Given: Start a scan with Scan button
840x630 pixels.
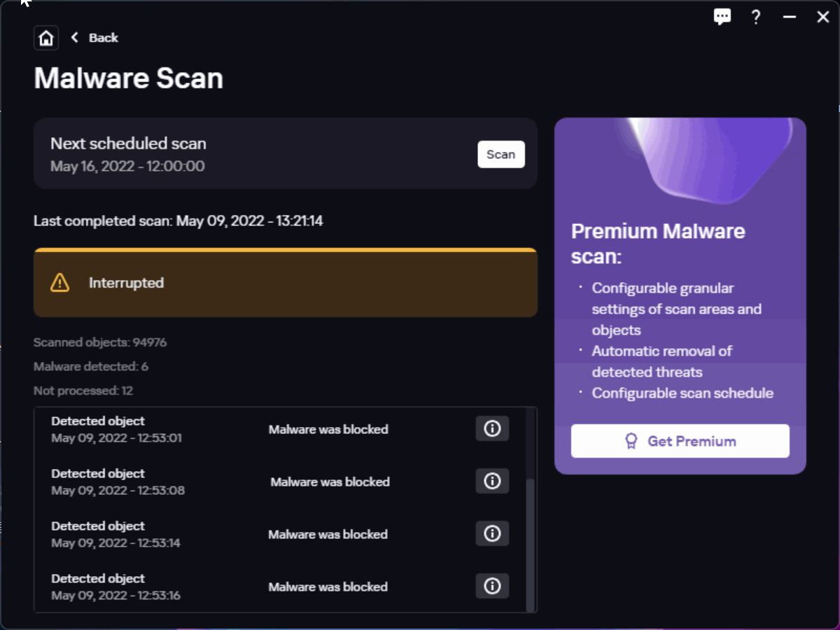Looking at the screenshot, I should coord(500,154).
